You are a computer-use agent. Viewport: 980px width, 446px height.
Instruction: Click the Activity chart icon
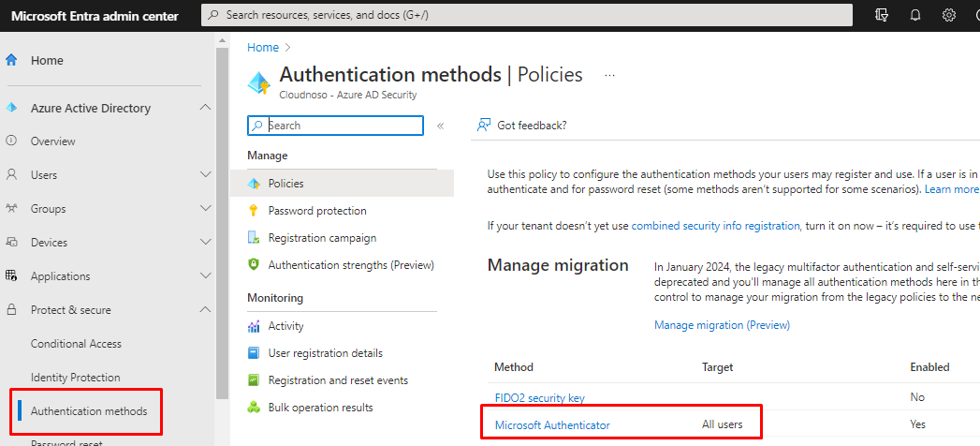(x=253, y=326)
